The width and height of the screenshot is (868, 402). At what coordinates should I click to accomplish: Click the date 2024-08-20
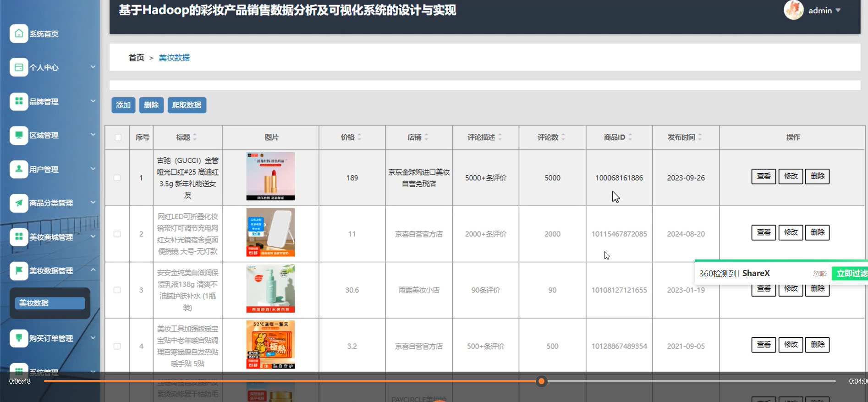tap(686, 234)
